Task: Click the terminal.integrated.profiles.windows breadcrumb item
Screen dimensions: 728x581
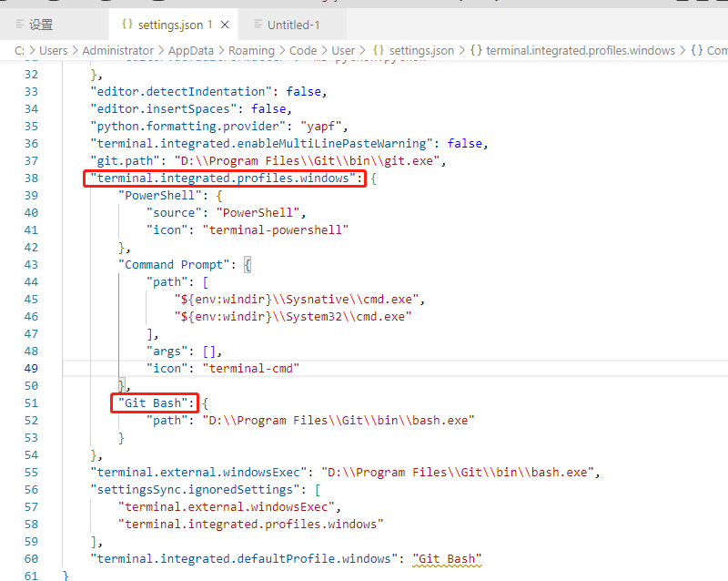Action: point(581,50)
